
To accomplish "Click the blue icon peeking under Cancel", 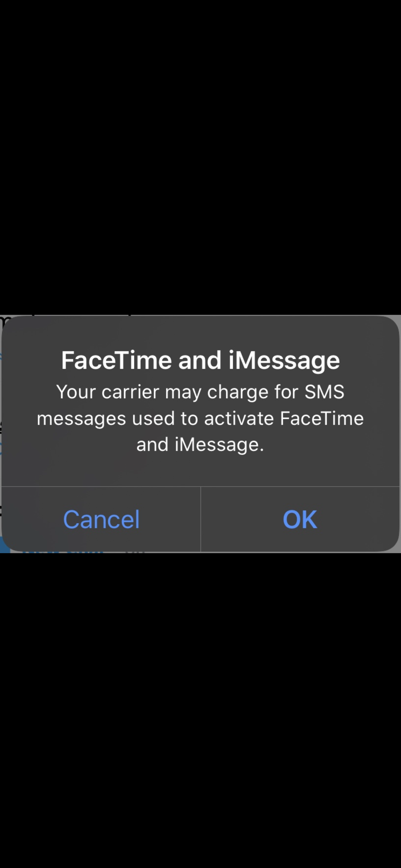I will tap(5, 545).
